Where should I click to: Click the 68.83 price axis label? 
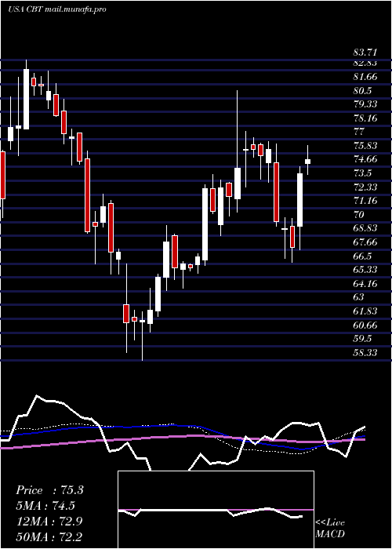coord(365,228)
